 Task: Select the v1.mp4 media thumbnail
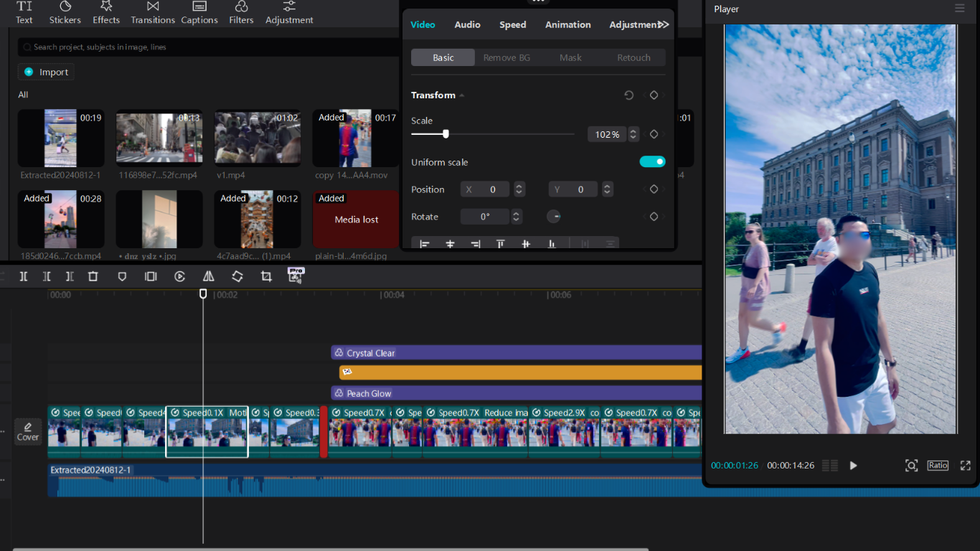(x=257, y=138)
